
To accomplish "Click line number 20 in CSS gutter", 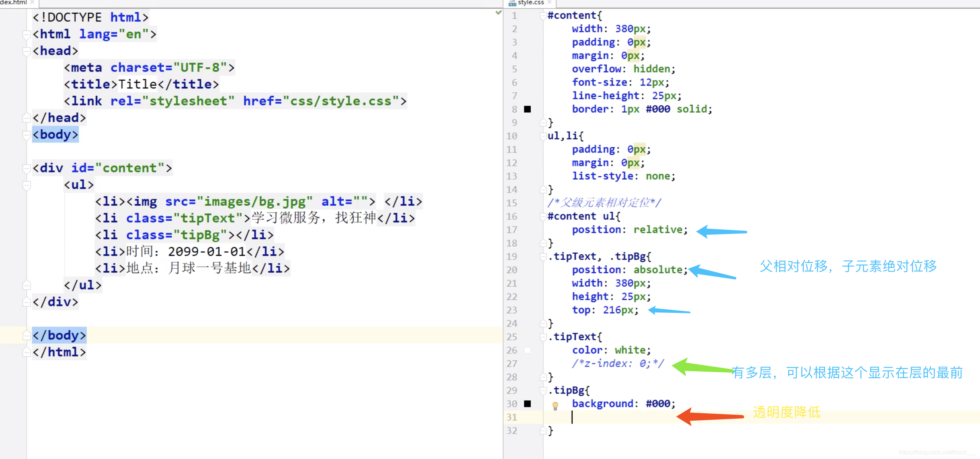I will (x=512, y=270).
